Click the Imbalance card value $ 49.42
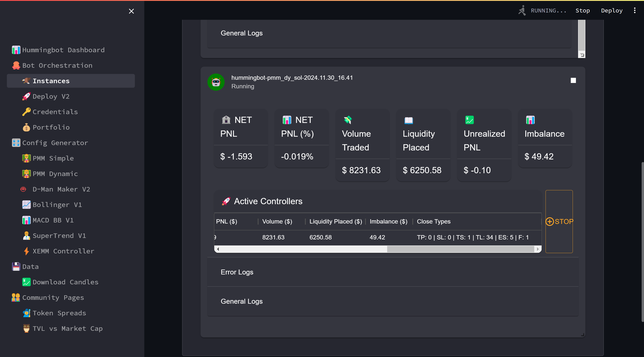644x357 pixels. pyautogui.click(x=539, y=157)
